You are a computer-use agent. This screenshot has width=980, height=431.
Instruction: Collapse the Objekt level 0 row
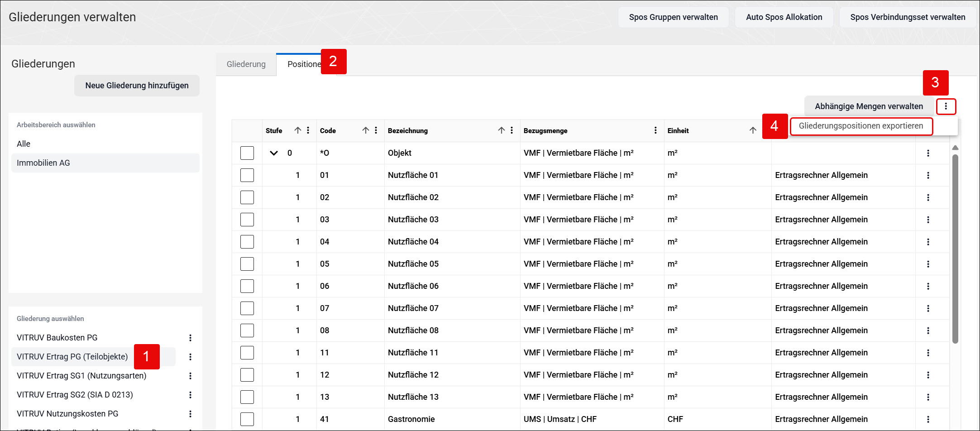(x=274, y=153)
